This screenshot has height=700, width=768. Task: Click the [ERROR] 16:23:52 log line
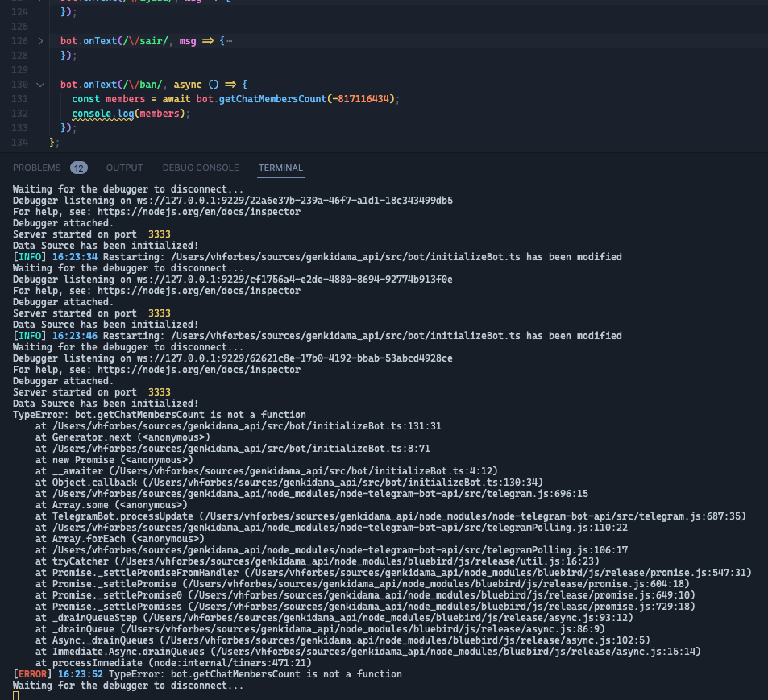pyautogui.click(x=207, y=674)
